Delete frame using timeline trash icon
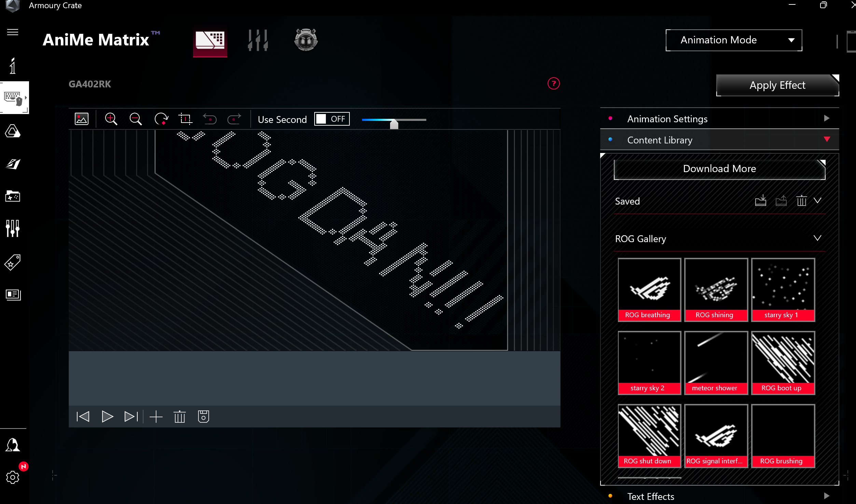The height and width of the screenshot is (504, 856). click(x=179, y=417)
